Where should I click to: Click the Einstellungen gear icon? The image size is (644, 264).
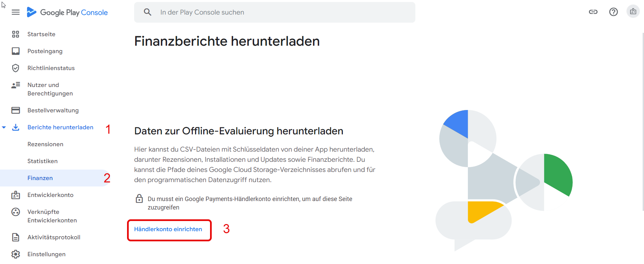(x=16, y=254)
